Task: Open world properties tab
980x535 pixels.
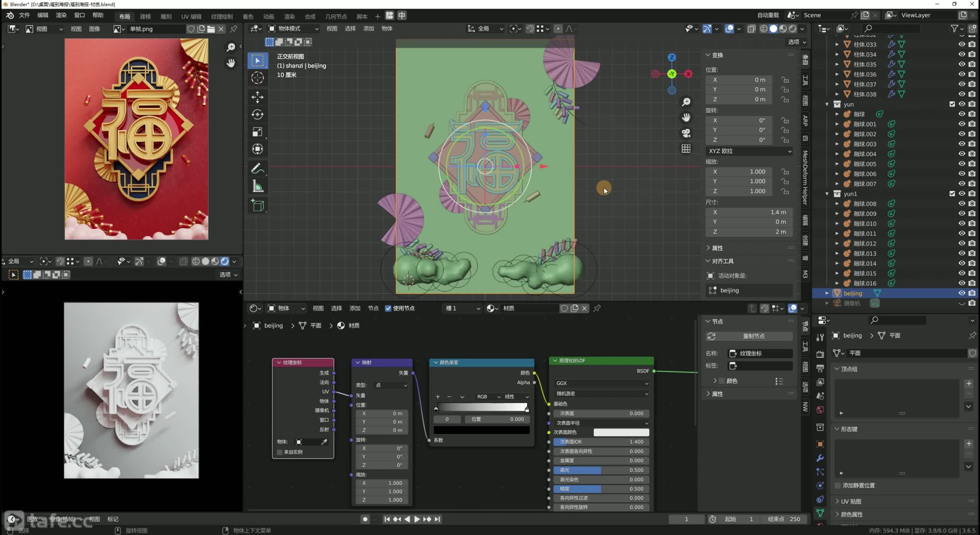Action: (820, 410)
